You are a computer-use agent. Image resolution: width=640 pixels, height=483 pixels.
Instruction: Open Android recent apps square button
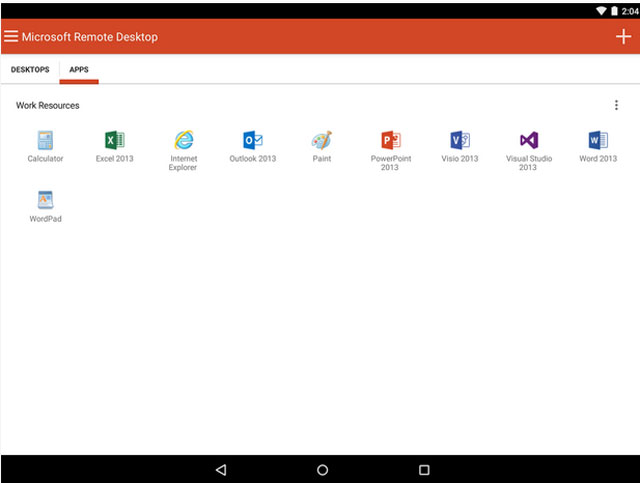pyautogui.click(x=424, y=470)
